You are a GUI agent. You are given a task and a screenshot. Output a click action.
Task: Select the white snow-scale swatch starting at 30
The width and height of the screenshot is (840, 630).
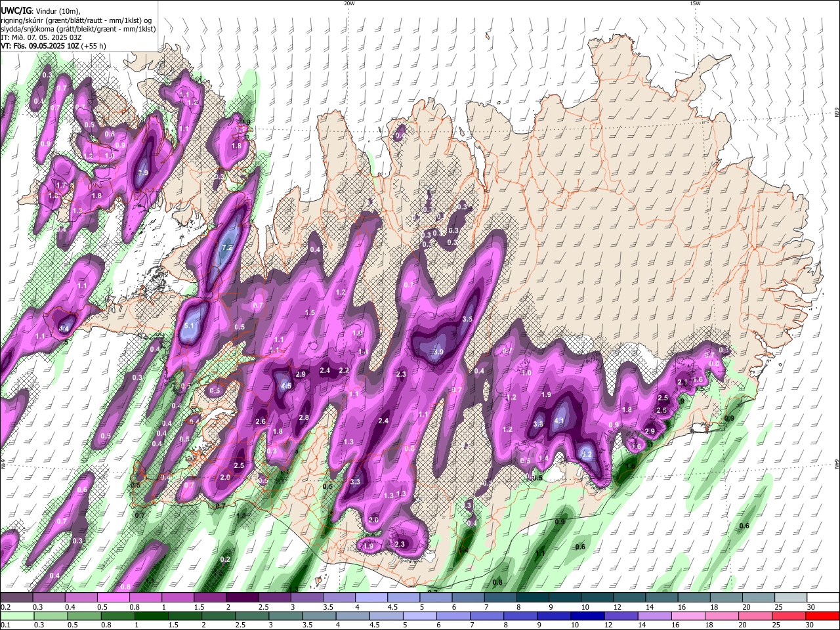pos(823,598)
